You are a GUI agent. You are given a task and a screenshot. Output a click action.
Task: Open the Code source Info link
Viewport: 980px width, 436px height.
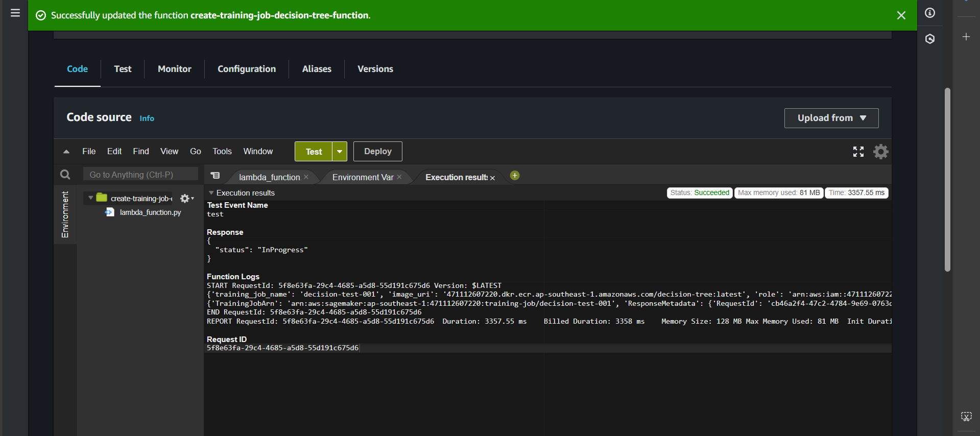tap(147, 118)
